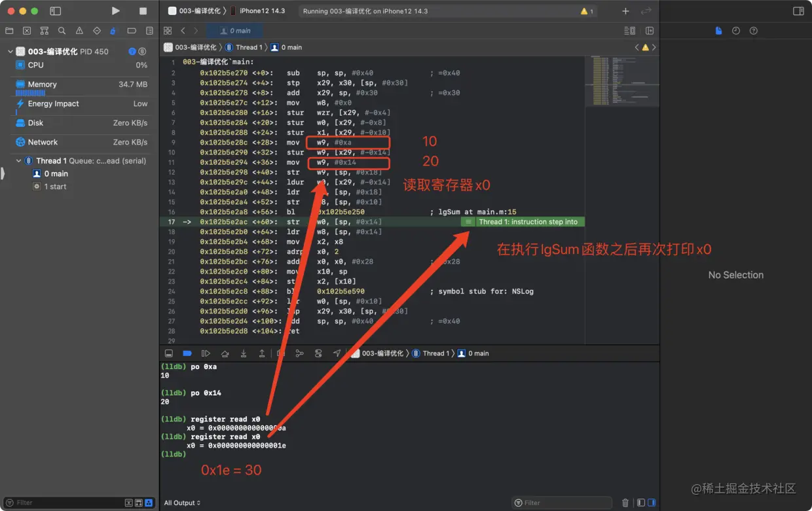Open the Project navigator folder icon
This screenshot has height=511, width=812.
pos(9,31)
